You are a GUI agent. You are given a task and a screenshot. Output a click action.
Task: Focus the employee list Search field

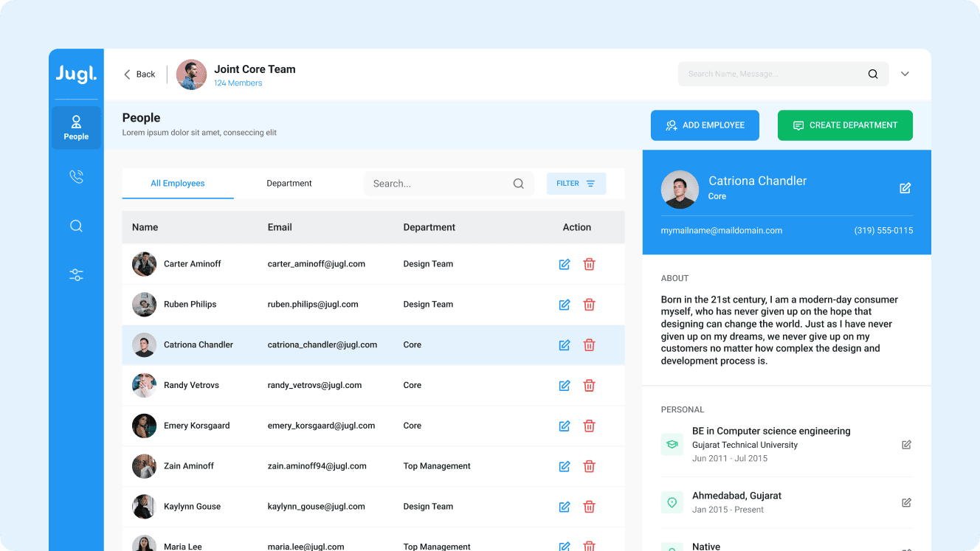439,184
